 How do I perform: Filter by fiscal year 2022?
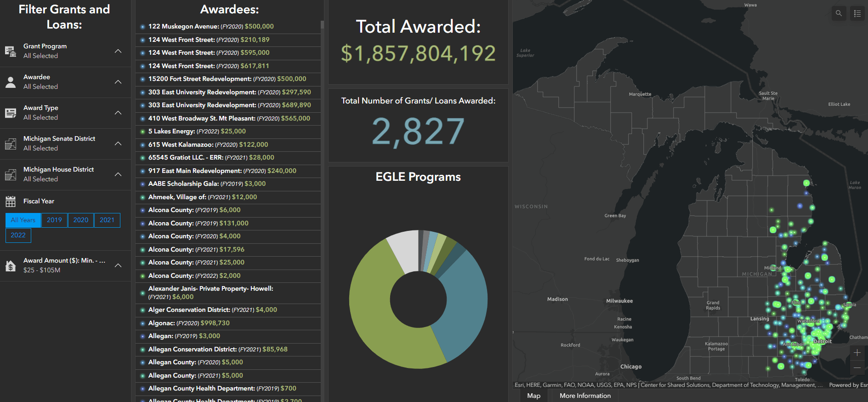pyautogui.click(x=18, y=235)
